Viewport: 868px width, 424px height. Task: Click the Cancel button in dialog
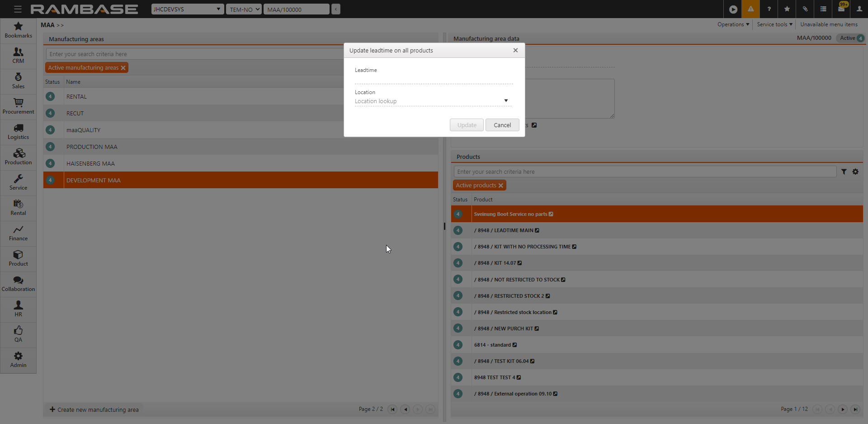[502, 125]
